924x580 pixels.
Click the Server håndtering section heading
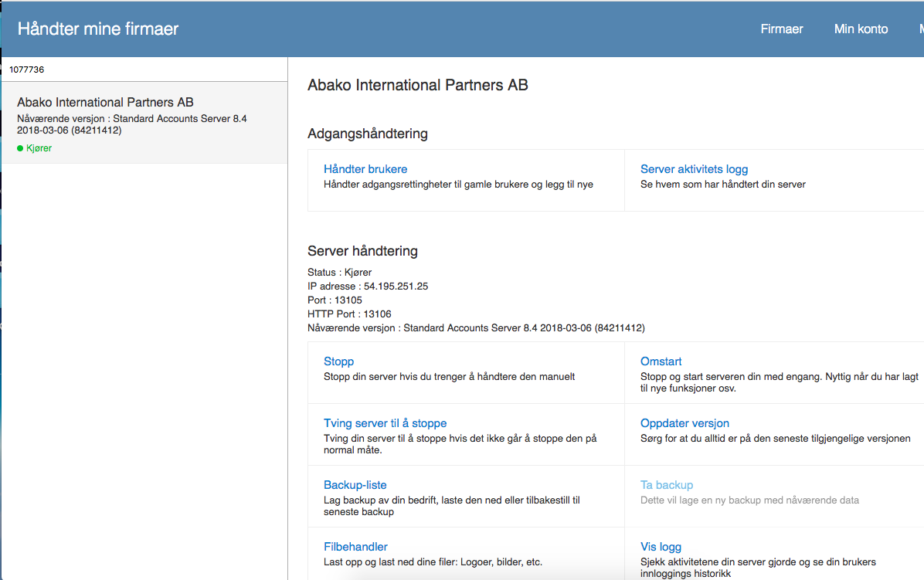(362, 251)
